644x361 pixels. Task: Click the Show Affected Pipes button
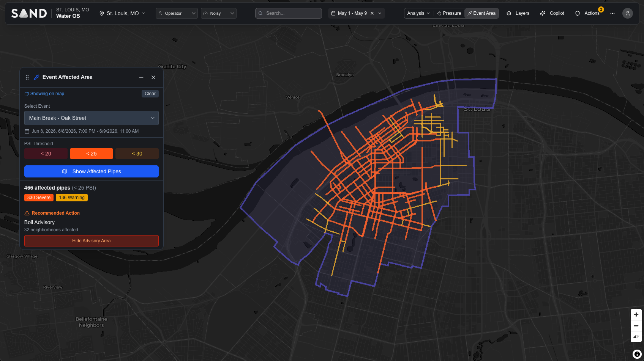[x=92, y=171]
